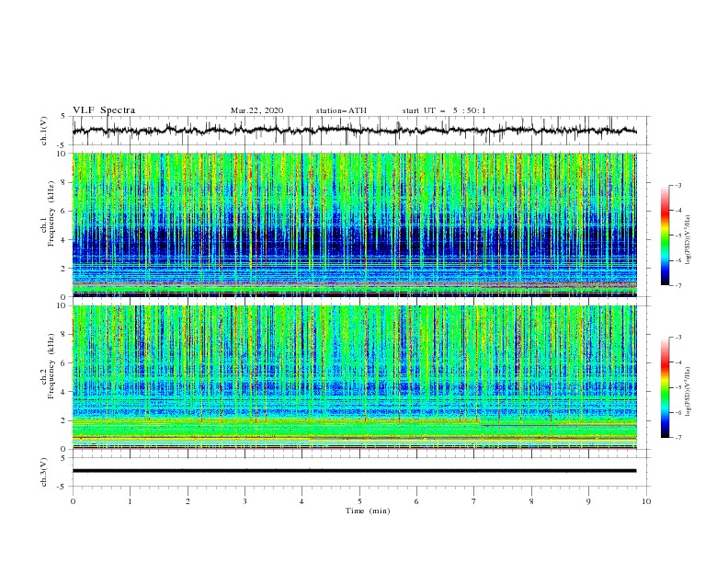728x563 pixels.
Task: Click the time axis tick label "1"
Action: (x=130, y=501)
